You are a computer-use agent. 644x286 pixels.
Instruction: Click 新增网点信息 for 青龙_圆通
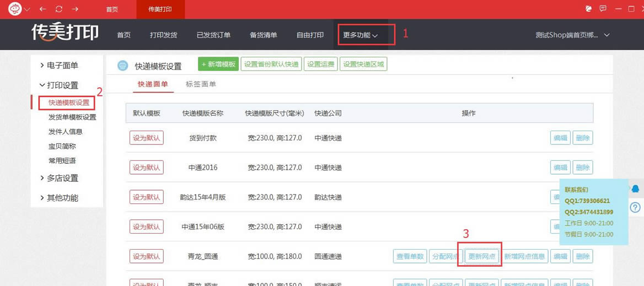pyautogui.click(x=524, y=256)
